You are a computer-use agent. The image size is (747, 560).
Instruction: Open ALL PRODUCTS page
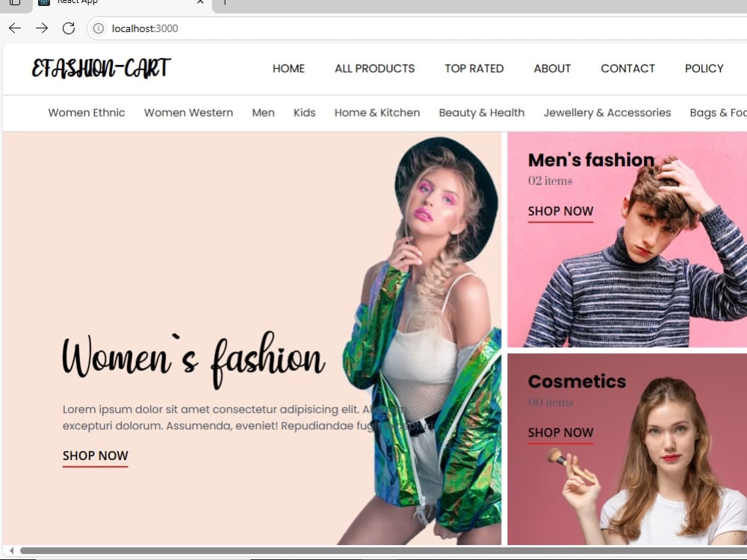click(374, 69)
